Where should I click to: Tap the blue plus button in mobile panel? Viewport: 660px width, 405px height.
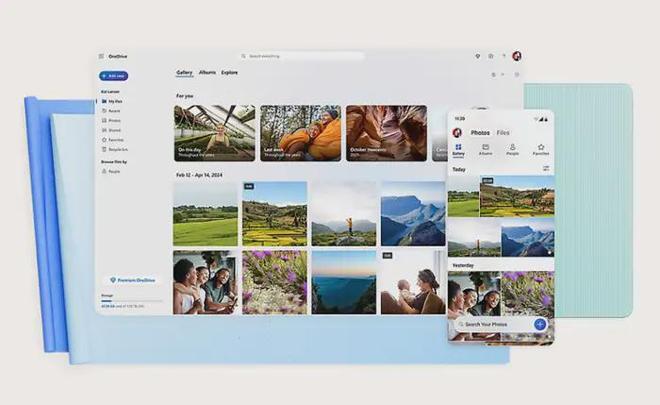click(540, 324)
